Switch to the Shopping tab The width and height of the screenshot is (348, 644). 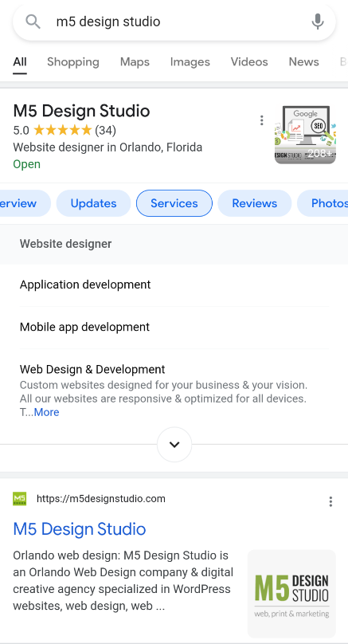tap(73, 62)
